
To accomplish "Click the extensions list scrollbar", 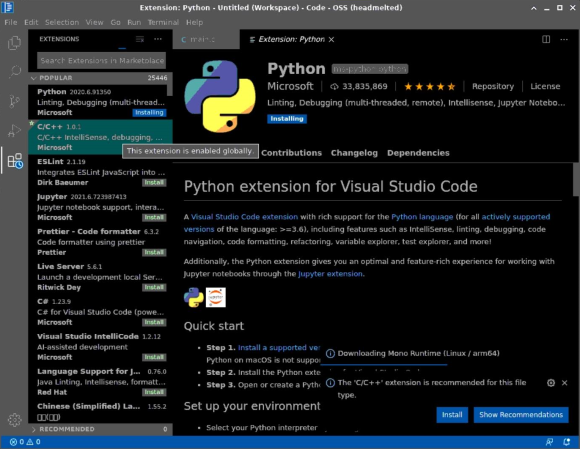I will pos(170,91).
